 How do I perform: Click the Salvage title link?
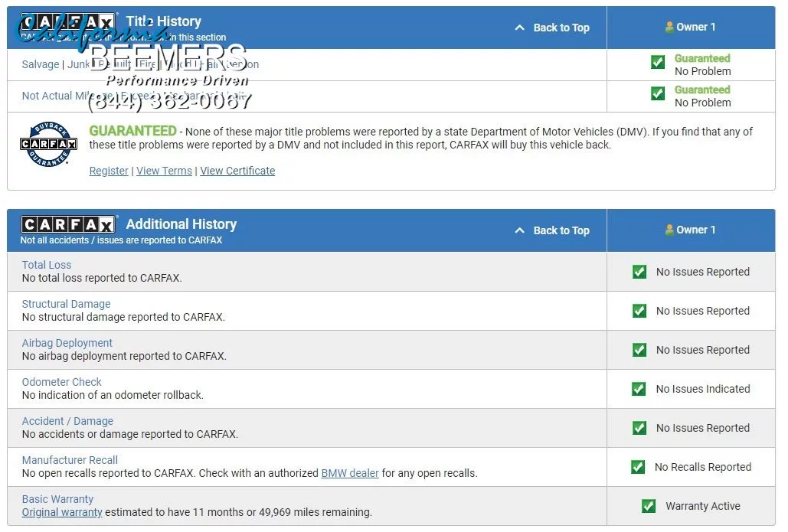[x=41, y=64]
